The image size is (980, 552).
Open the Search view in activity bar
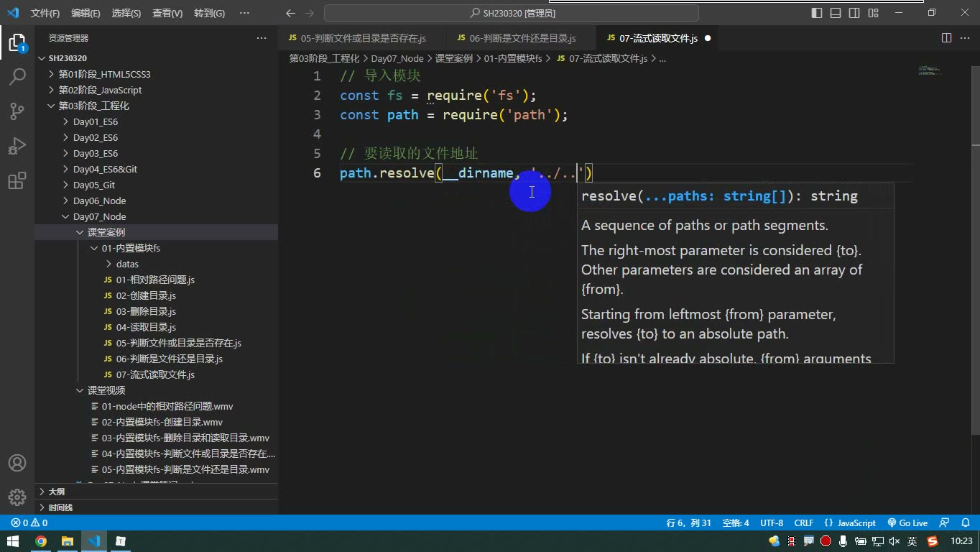pyautogui.click(x=17, y=76)
